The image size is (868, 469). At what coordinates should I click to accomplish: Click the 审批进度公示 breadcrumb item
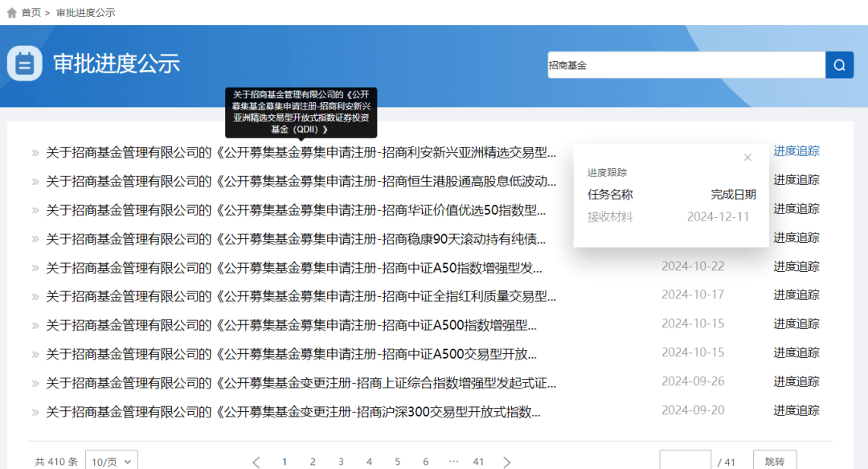click(85, 13)
